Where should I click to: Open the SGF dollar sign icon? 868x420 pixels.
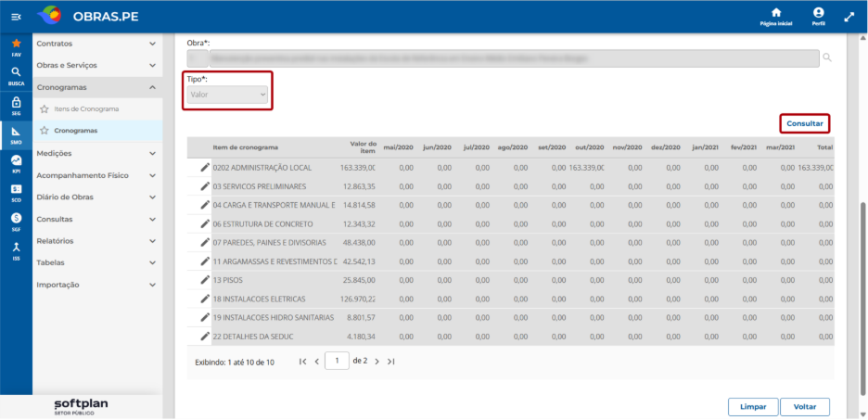[16, 218]
